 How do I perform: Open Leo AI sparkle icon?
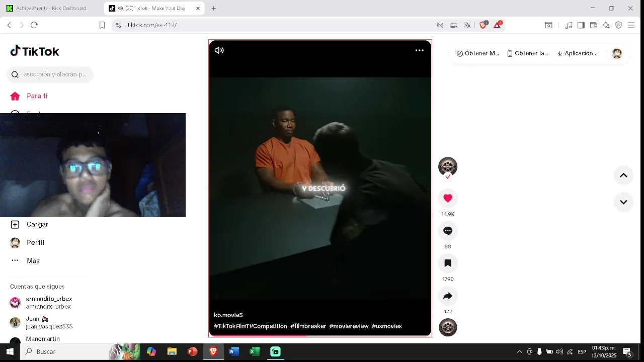[x=606, y=25]
